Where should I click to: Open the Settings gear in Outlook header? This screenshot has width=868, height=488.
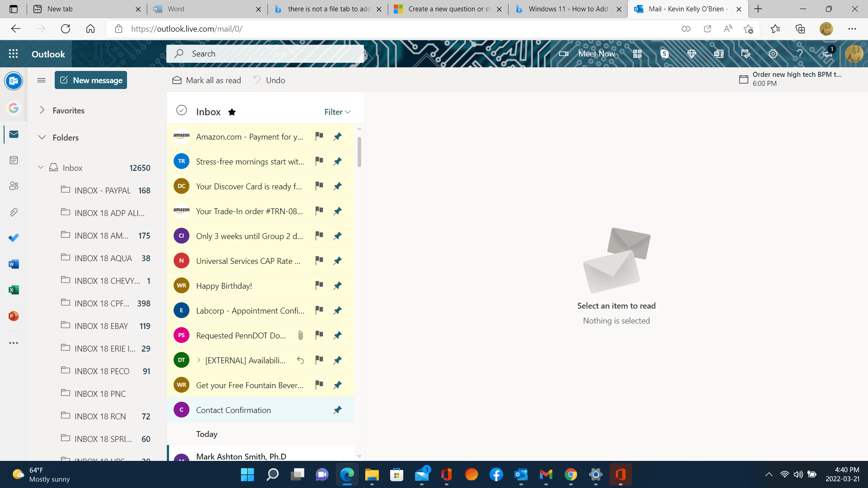773,54
